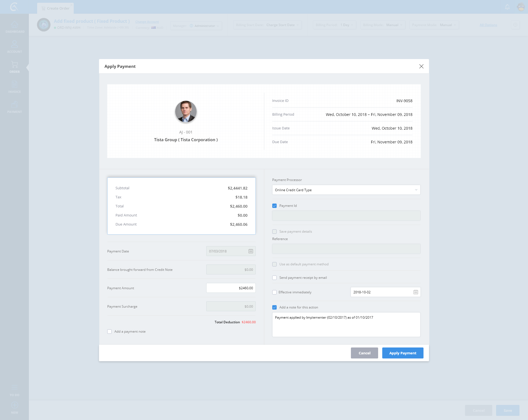This screenshot has height=420, width=528.
Task: Tick the Add a payment note checkbox
Action: tap(109, 332)
